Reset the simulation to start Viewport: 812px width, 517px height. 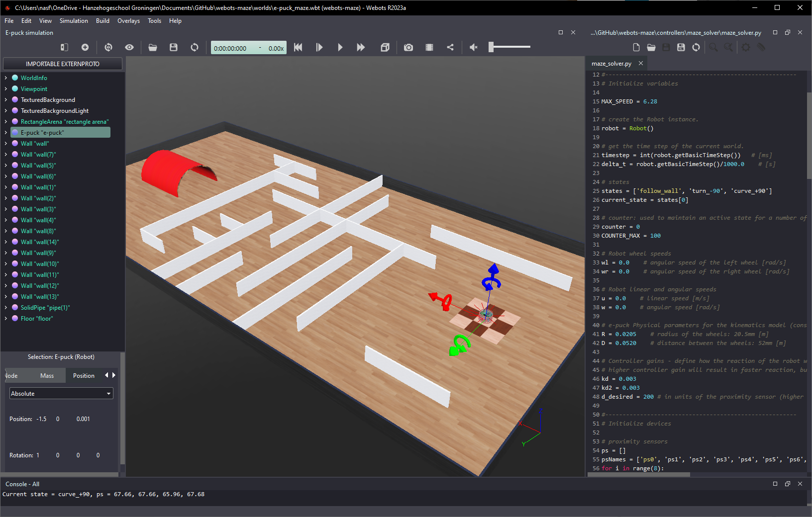tap(298, 47)
